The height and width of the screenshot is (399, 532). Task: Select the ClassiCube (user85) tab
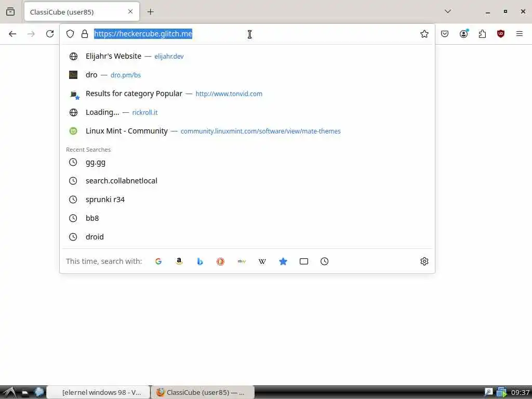[x=82, y=12]
